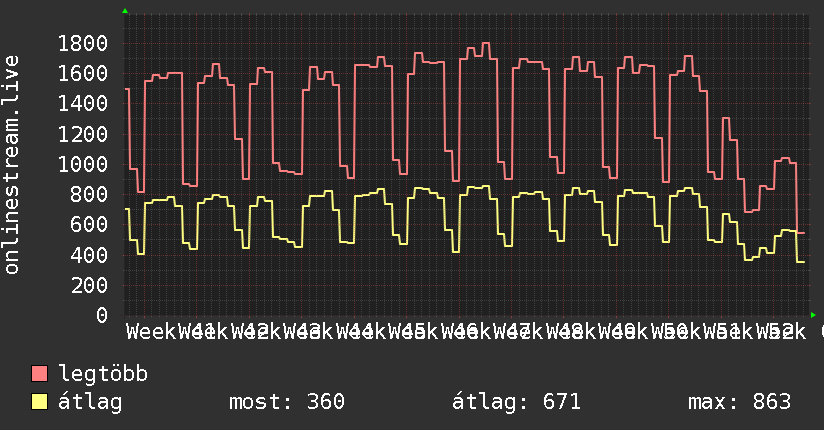Click the 200 y-axis label
This screenshot has height=430, width=824.
click(89, 285)
